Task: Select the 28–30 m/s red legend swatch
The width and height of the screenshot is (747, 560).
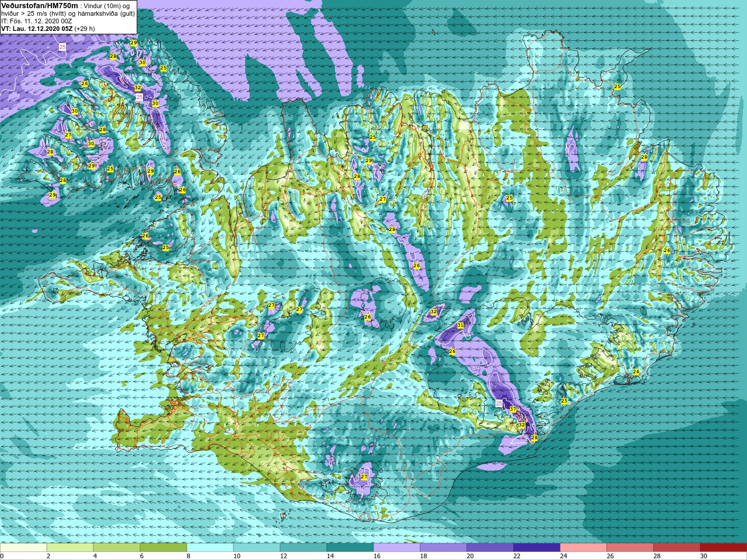Action: [x=677, y=547]
